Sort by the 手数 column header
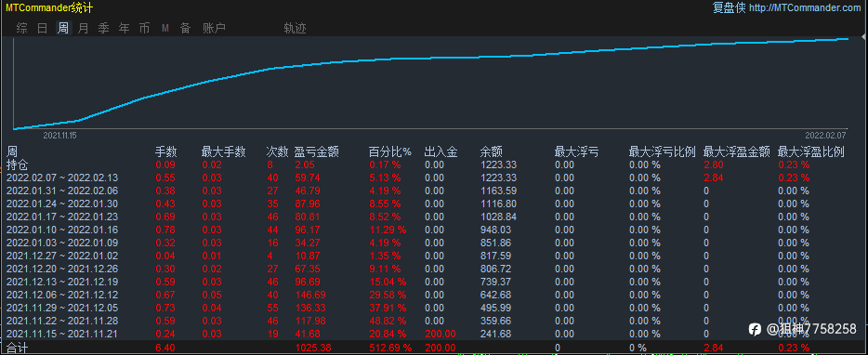 point(165,151)
